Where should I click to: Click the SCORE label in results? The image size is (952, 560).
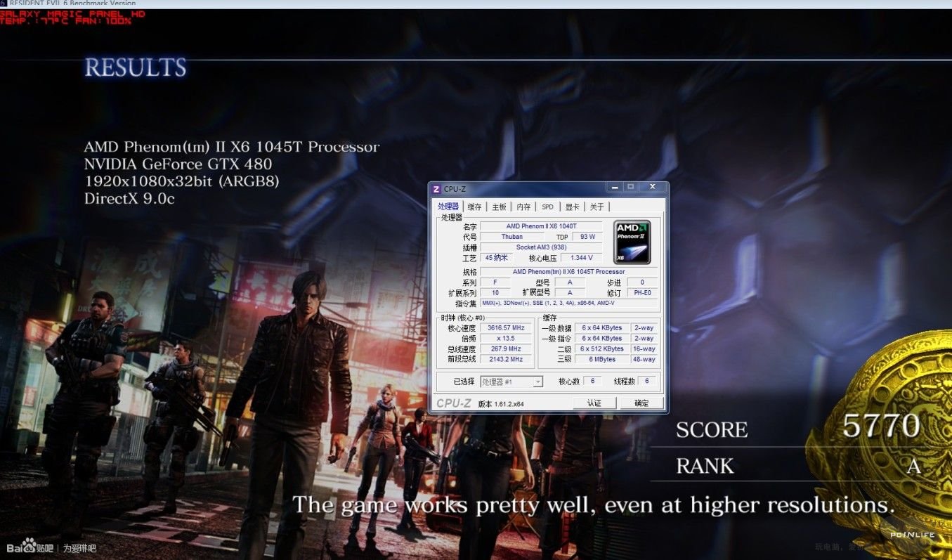coord(712,430)
